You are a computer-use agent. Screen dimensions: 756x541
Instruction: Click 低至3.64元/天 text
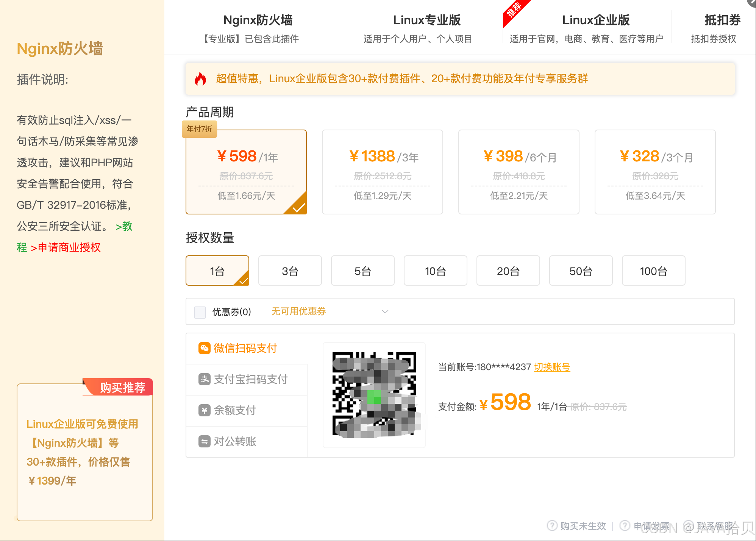click(655, 196)
